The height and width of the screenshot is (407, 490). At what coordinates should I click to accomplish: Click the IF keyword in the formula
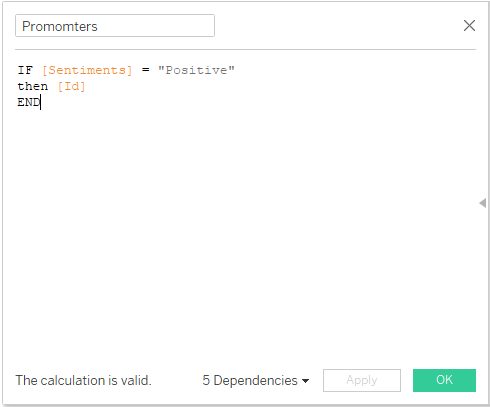(x=25, y=70)
